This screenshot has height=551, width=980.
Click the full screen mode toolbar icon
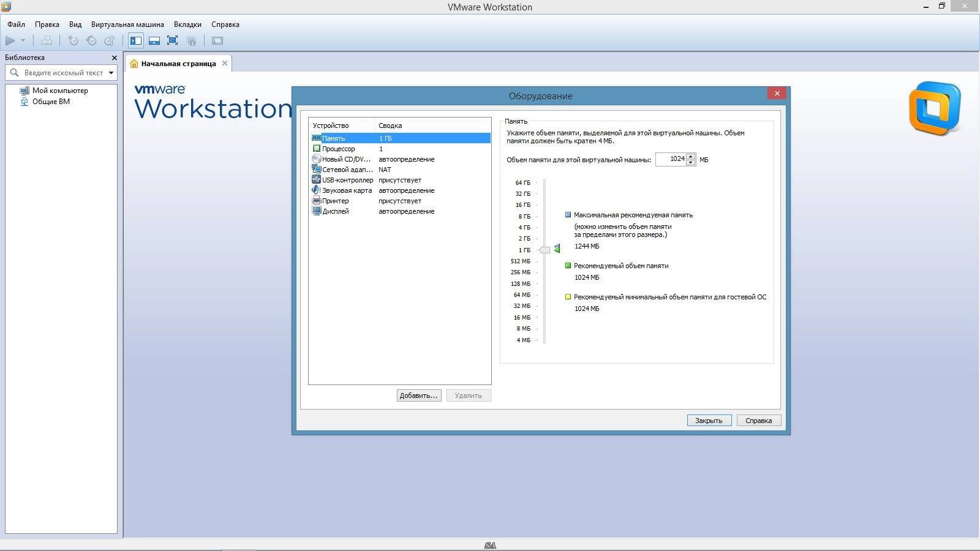coord(173,41)
